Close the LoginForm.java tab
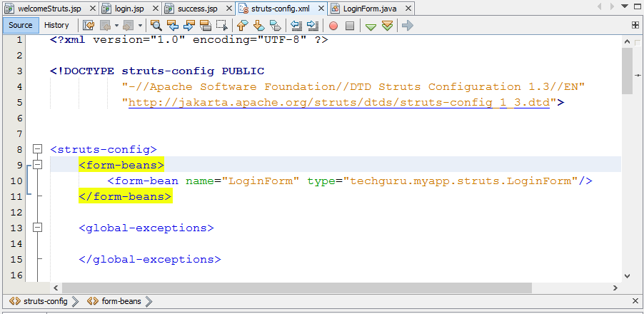644x314 pixels. [x=408, y=9]
